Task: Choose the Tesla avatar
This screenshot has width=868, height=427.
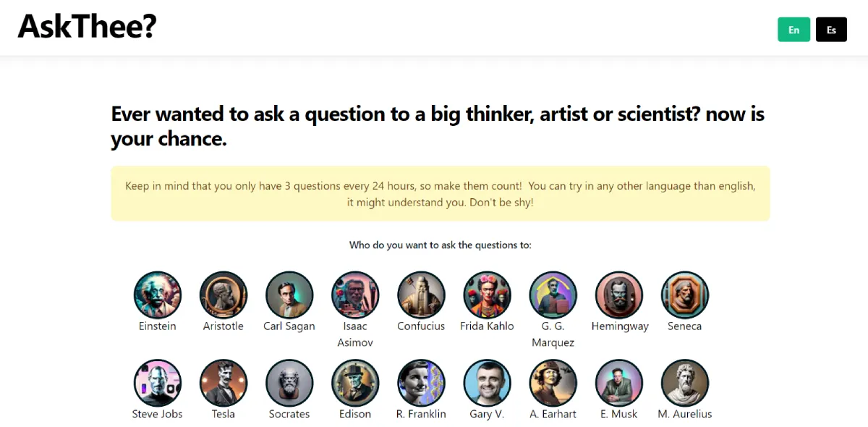Action: [224, 383]
